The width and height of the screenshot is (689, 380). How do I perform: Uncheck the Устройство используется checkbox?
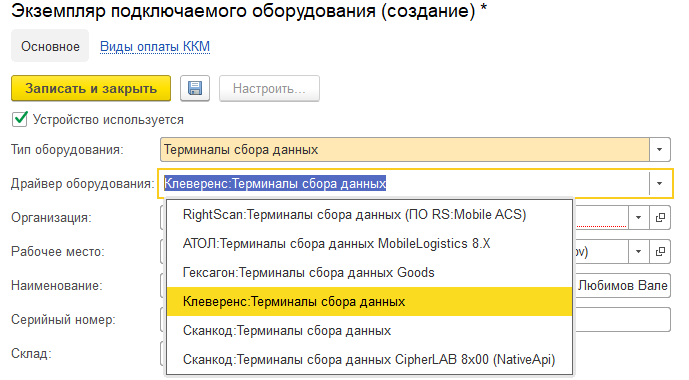pos(20,119)
